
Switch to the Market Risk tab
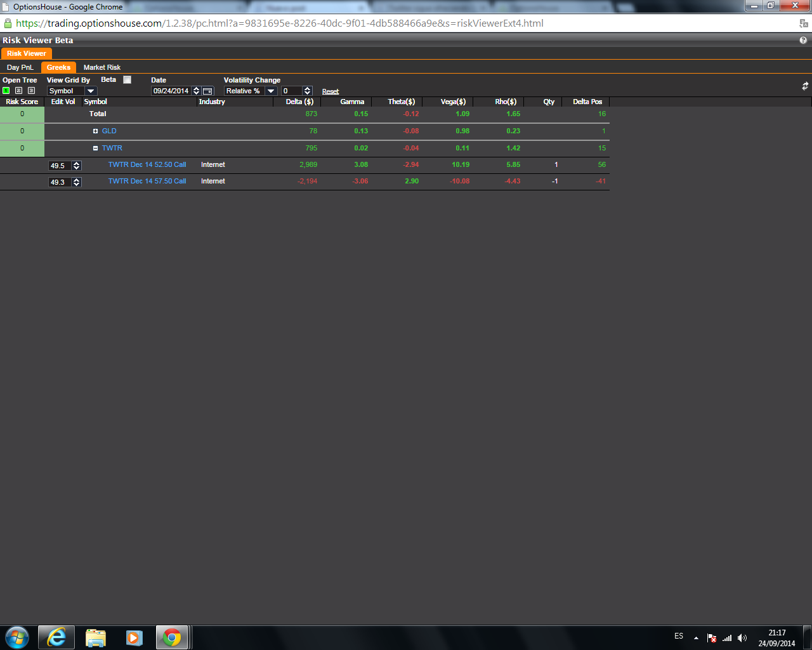[102, 67]
